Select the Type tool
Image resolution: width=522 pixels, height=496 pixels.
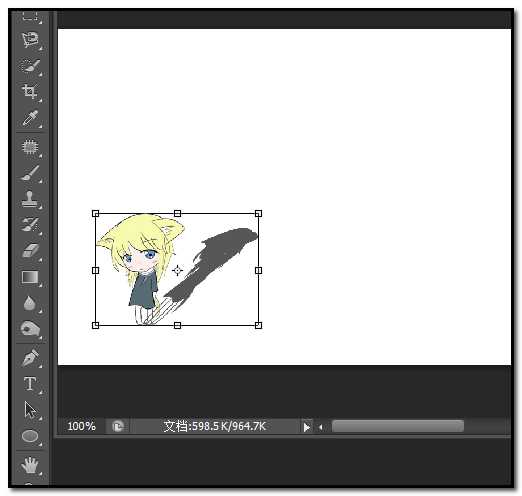pos(30,384)
